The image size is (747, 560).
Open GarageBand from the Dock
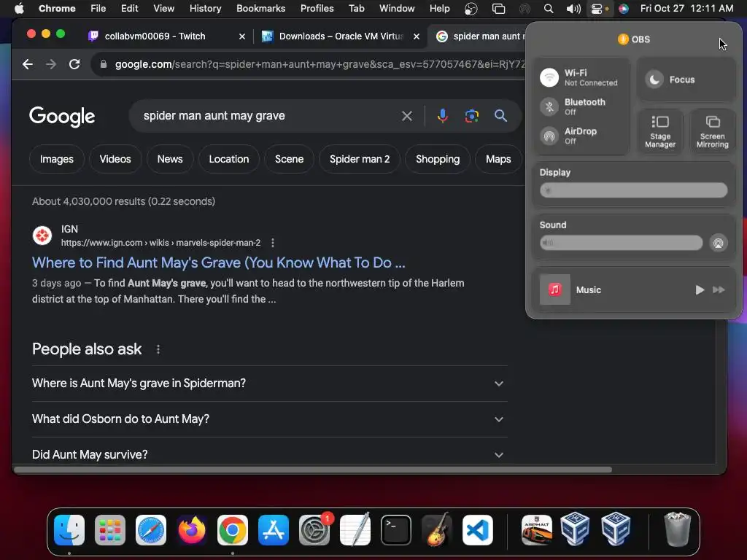437,530
